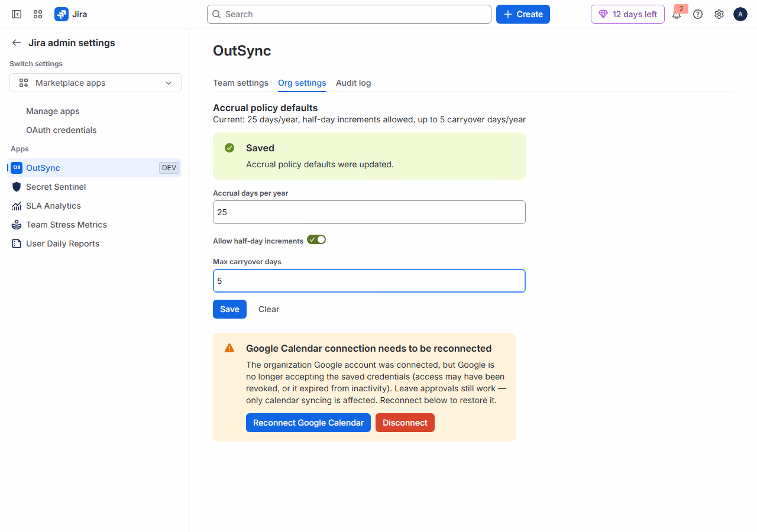This screenshot has width=757, height=532.
Task: Click the Jira admin settings title
Action: (x=72, y=43)
